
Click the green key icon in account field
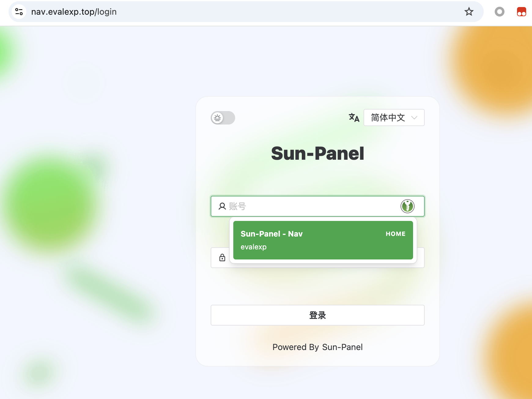coord(407,206)
